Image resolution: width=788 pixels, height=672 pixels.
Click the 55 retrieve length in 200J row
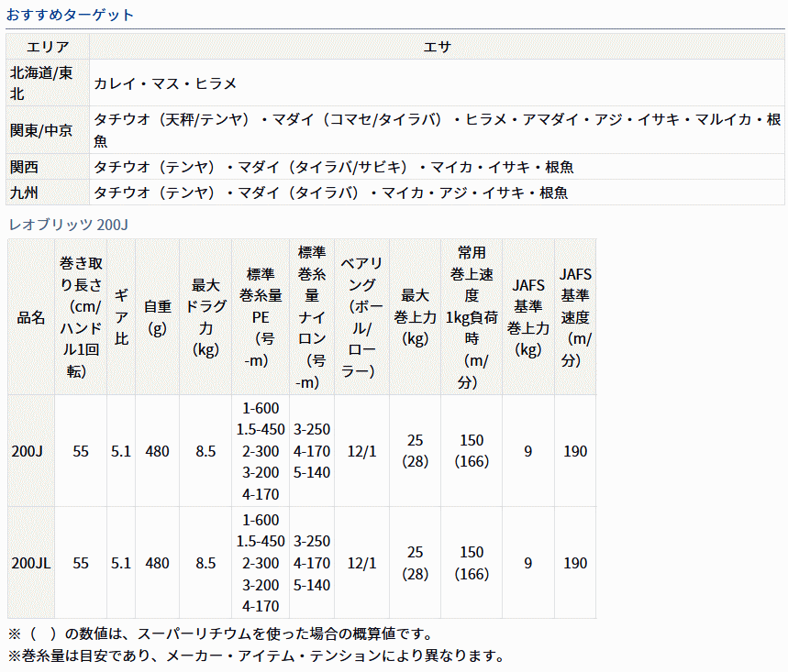pyautogui.click(x=81, y=450)
